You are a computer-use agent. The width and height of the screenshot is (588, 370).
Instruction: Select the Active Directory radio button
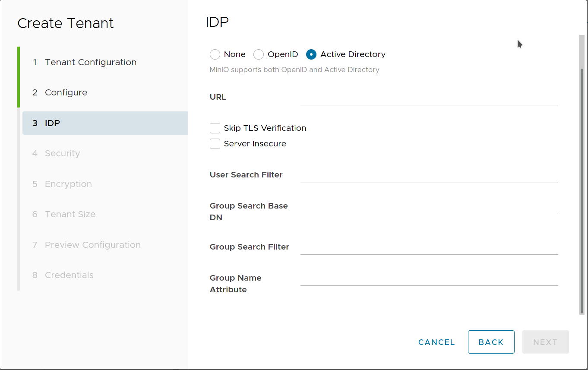tap(312, 54)
